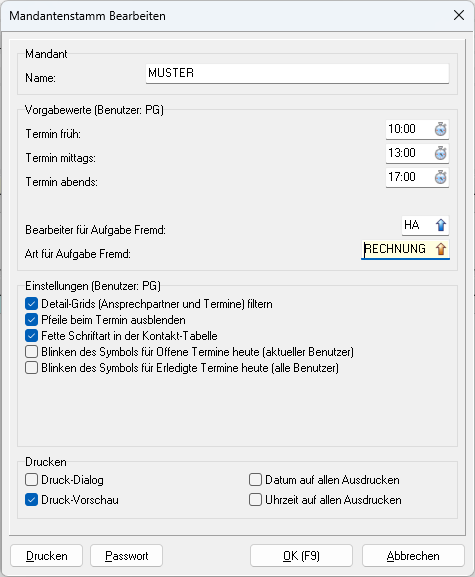Open the Passwort button
Viewport: 475px width, 577px height.
(127, 556)
